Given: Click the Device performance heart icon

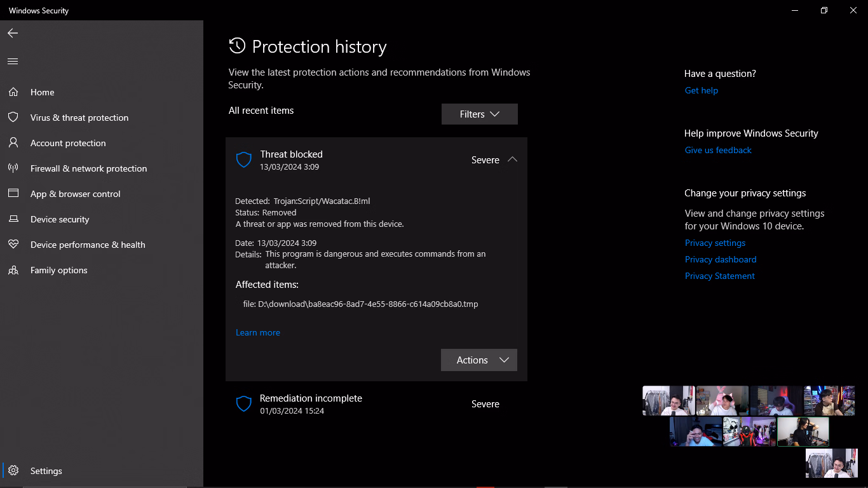Looking at the screenshot, I should click(13, 245).
